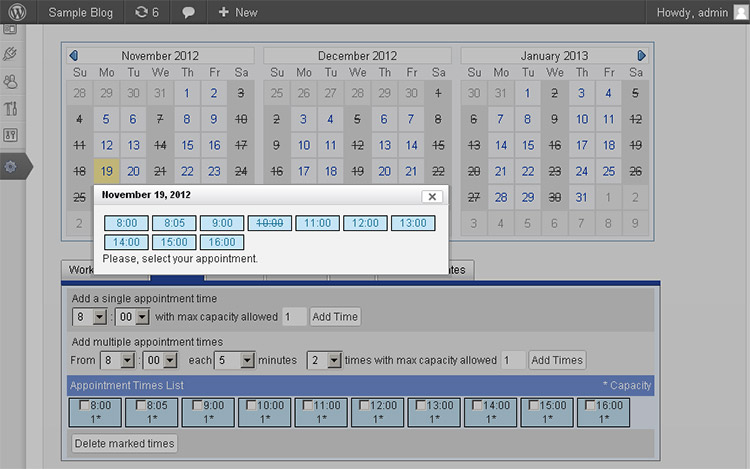The image size is (750, 469).
Task: Tick the 12:00 appointment checkbox
Action: pyautogui.click(x=364, y=405)
